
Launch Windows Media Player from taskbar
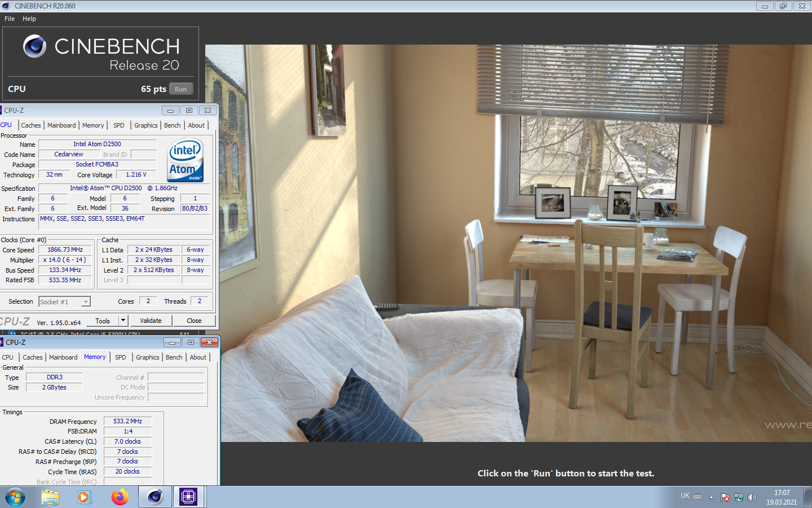[x=84, y=497]
